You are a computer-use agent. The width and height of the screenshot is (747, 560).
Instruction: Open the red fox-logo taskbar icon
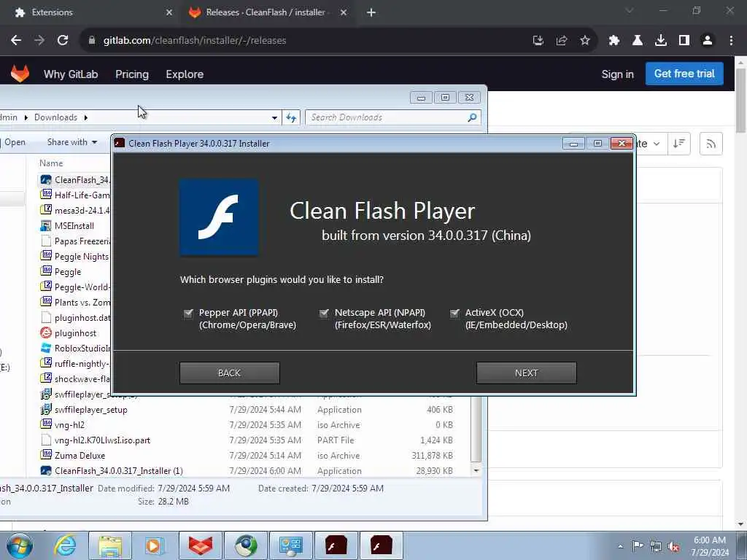pyautogui.click(x=201, y=545)
